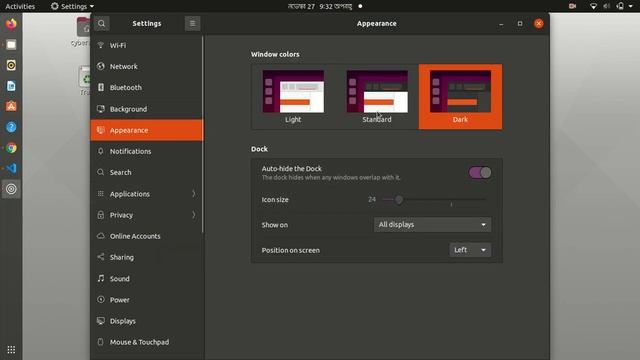This screenshot has width=640, height=360.
Task: Choose the Standard window color theme
Action: tap(377, 97)
